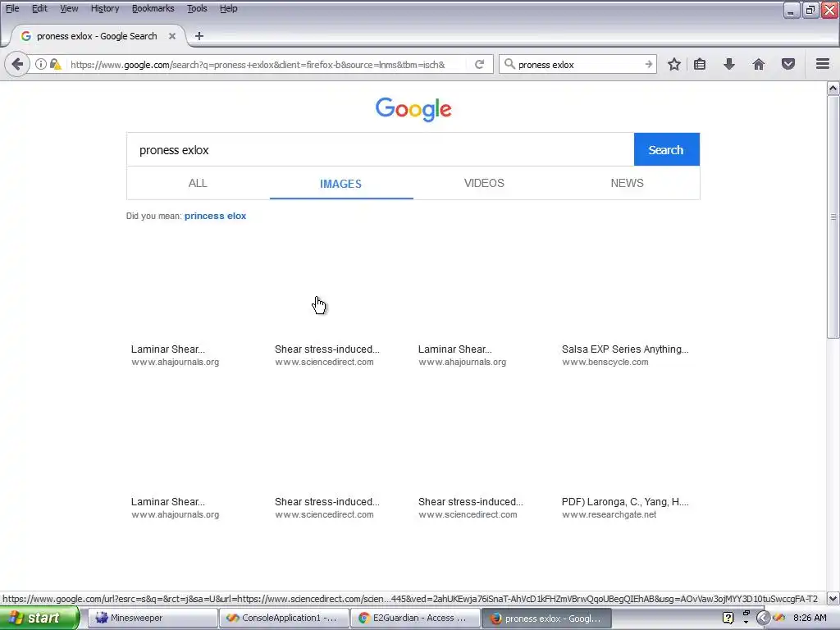840x630 pixels.
Task: Click the blue Search button
Action: point(666,149)
